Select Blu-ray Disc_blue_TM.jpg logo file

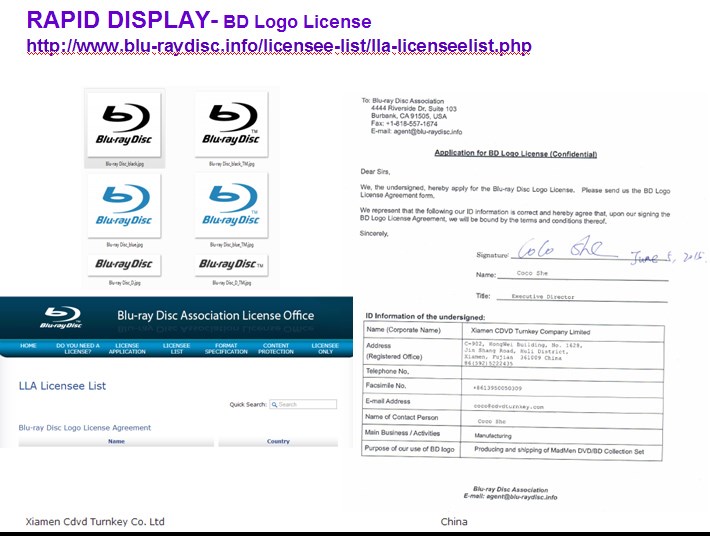(x=231, y=205)
